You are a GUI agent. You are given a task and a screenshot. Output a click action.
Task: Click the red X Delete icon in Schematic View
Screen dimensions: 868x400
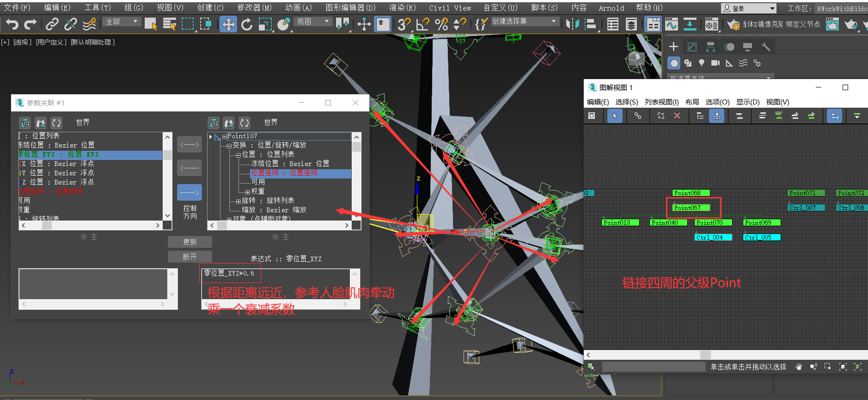(677, 116)
